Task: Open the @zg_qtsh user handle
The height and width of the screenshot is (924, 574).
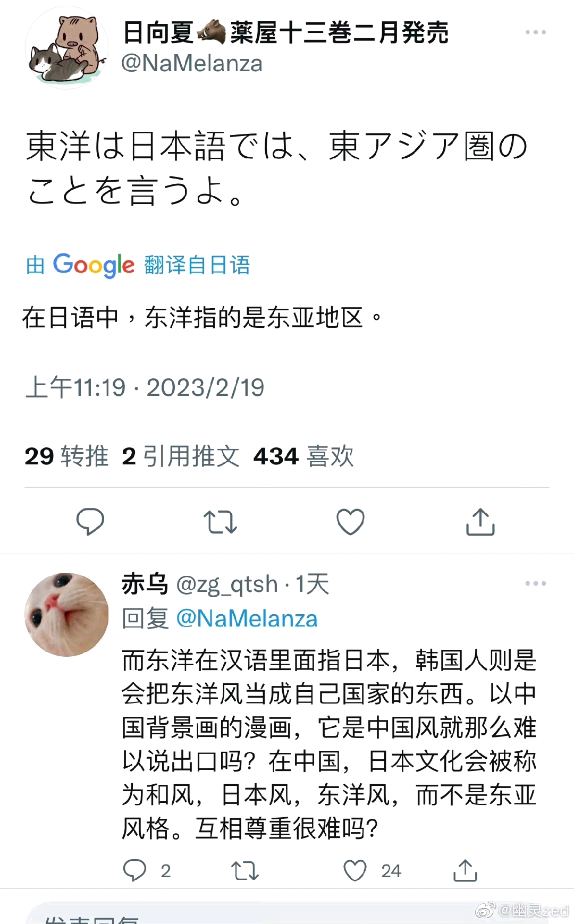Action: click(x=227, y=584)
